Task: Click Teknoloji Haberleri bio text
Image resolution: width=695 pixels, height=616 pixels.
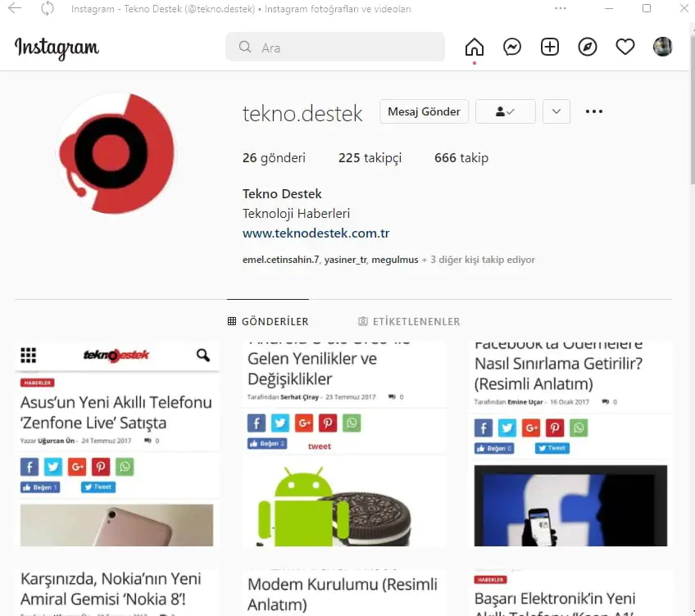Action: point(296,214)
